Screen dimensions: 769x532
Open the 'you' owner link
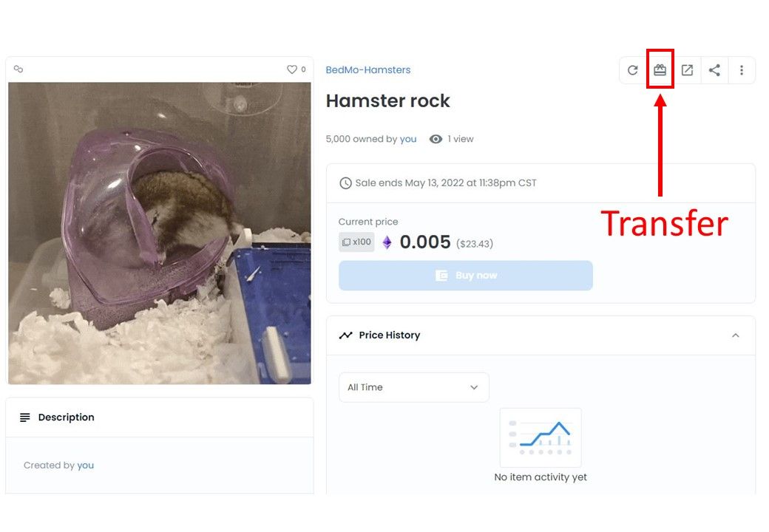[x=408, y=139]
